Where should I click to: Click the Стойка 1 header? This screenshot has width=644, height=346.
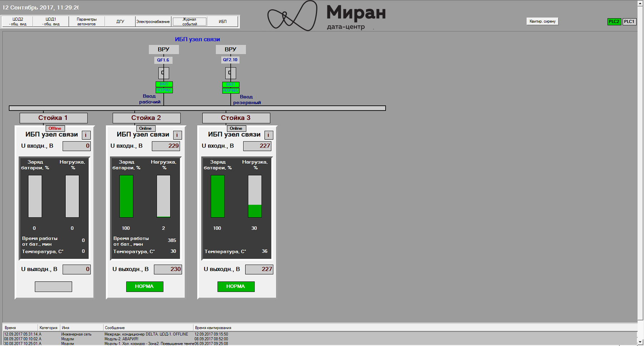[x=53, y=118]
